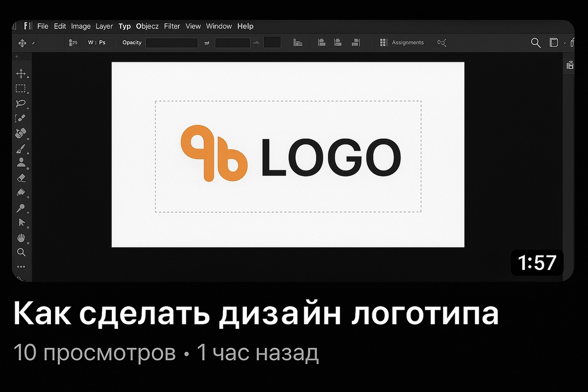This screenshot has width=588, height=392.
Task: Choose the Lasso tool
Action: (x=21, y=103)
